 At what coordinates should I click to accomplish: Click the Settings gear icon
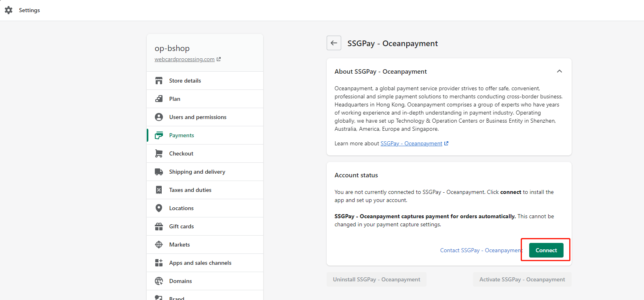pos(8,10)
